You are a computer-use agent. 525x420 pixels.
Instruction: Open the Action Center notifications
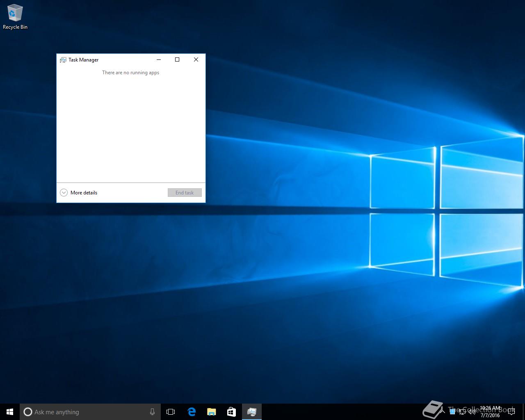[x=511, y=412]
